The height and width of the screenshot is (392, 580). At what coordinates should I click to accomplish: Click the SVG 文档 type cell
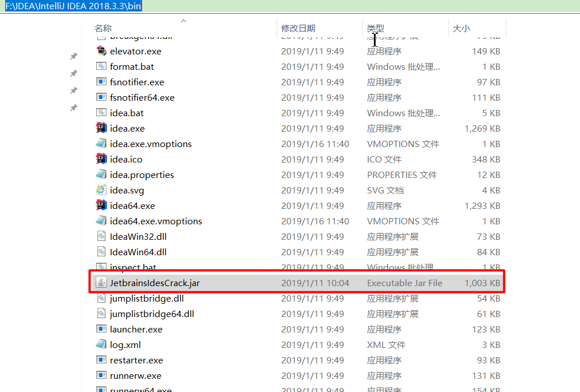[385, 190]
